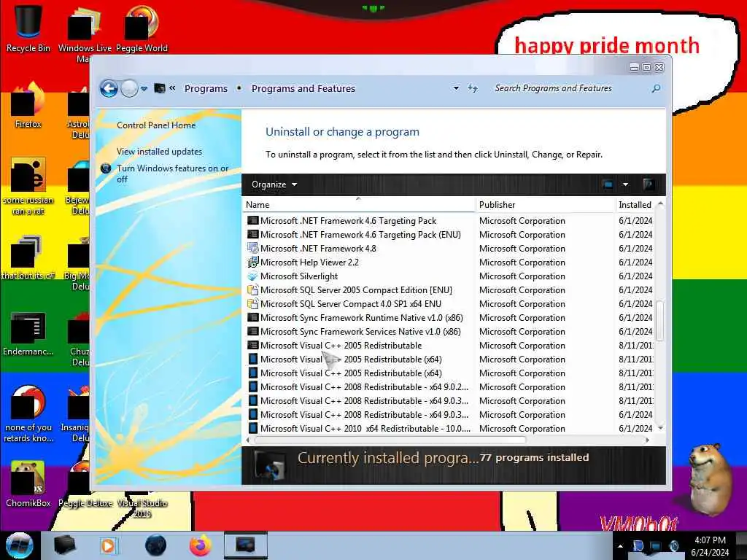
Task: Open the Recycle Bin desktop icon
Action: point(28,28)
